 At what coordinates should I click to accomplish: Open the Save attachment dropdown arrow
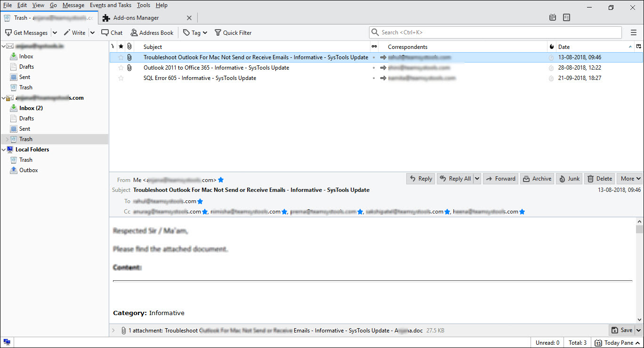[639, 330]
